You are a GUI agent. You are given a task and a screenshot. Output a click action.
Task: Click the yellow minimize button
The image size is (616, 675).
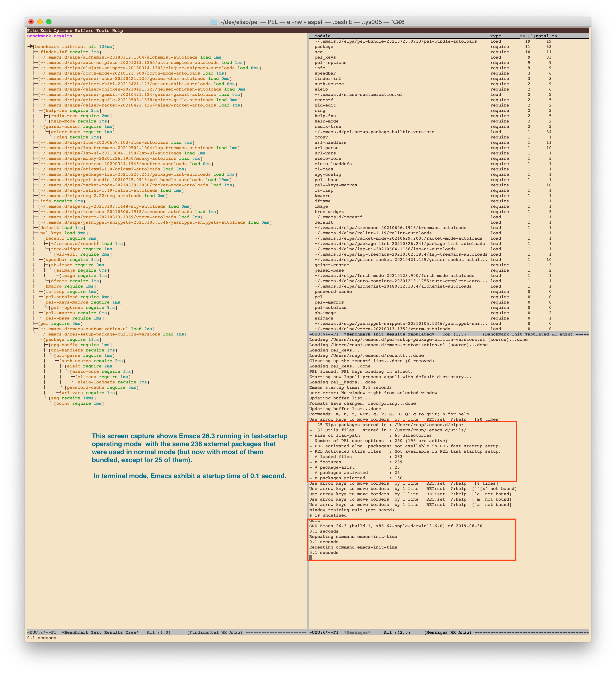pos(40,22)
